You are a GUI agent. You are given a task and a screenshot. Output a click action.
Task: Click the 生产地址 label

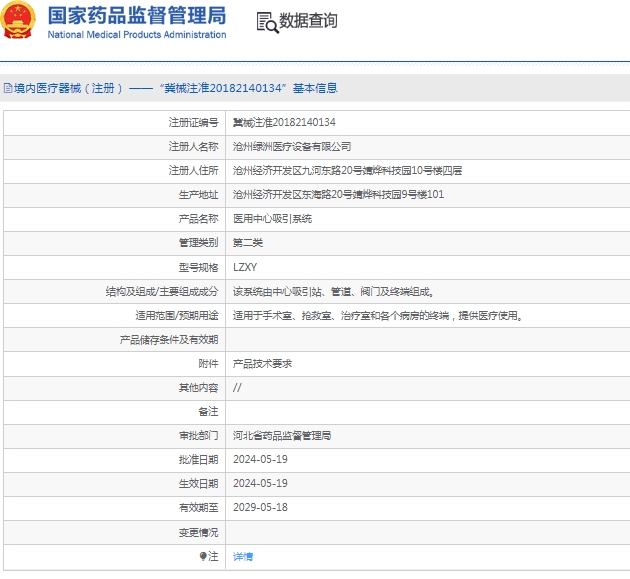[x=198, y=195]
